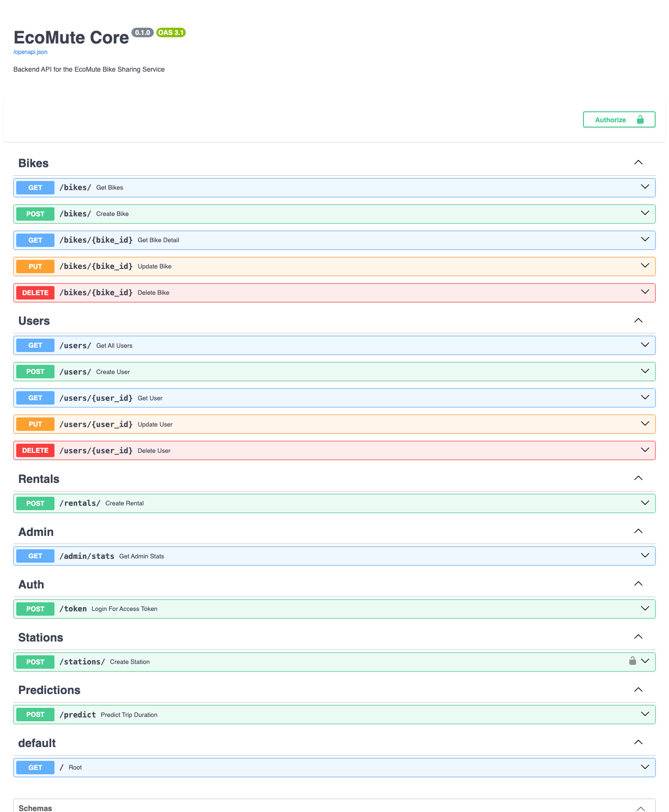This screenshot has height=812, width=669.
Task: Click the Authorize button
Action: [619, 119]
